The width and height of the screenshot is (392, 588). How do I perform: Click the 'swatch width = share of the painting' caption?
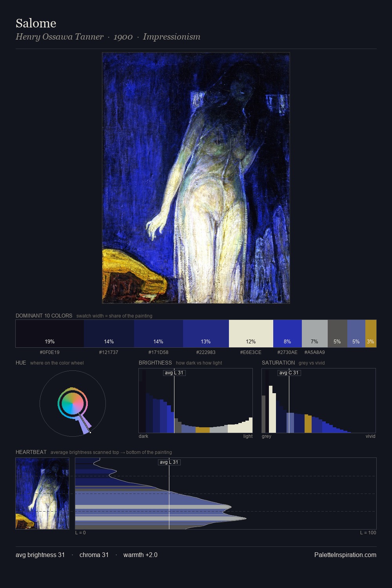(x=114, y=316)
